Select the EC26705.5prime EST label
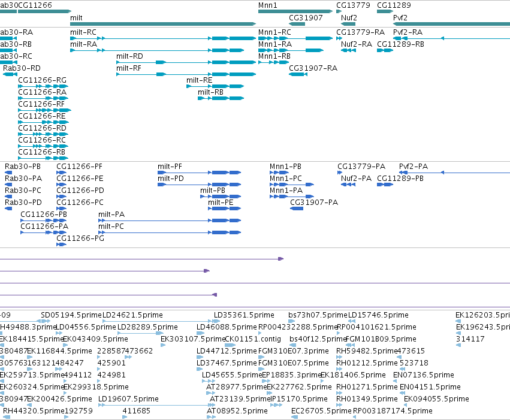510x420 pixels. (x=321, y=411)
